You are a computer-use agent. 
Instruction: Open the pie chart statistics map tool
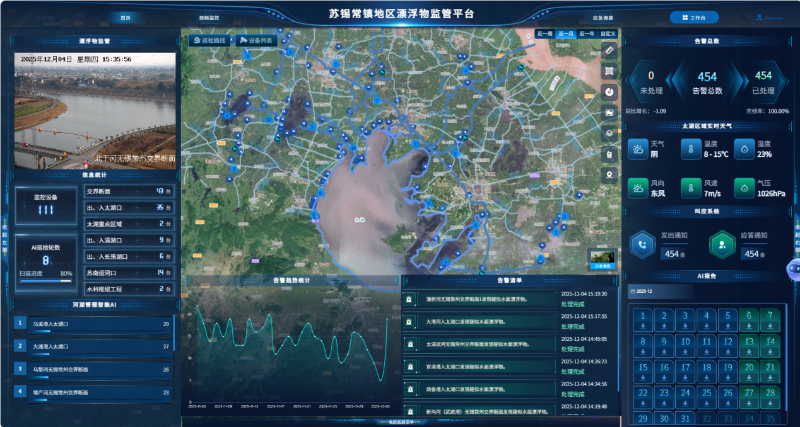click(x=609, y=91)
